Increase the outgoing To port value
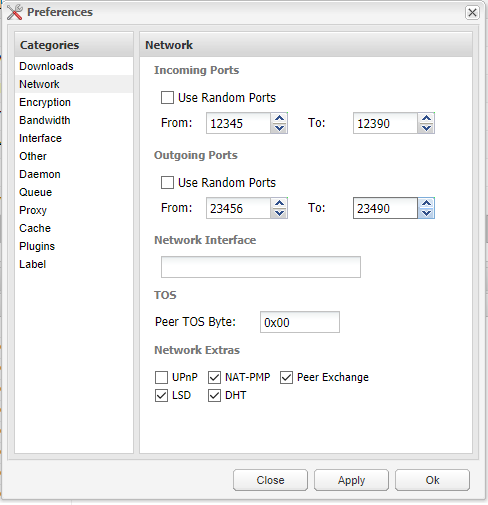Screen dimensions: 488x505 click(x=426, y=203)
